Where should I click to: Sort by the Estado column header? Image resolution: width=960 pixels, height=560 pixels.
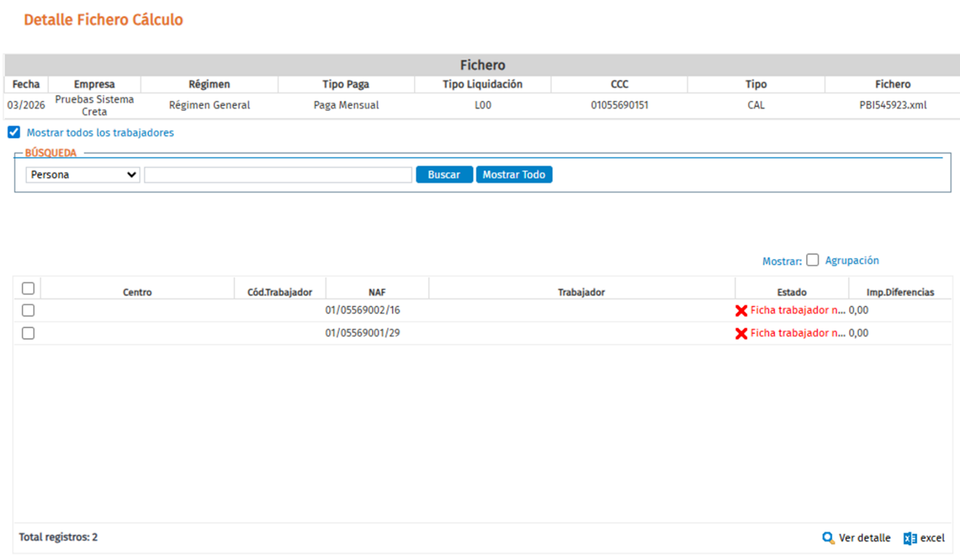click(792, 292)
